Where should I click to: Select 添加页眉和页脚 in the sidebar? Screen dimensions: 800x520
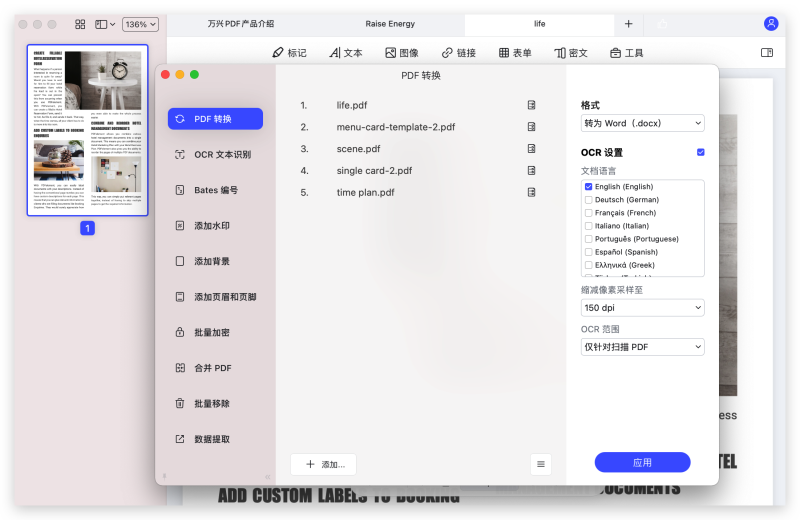pos(215,296)
